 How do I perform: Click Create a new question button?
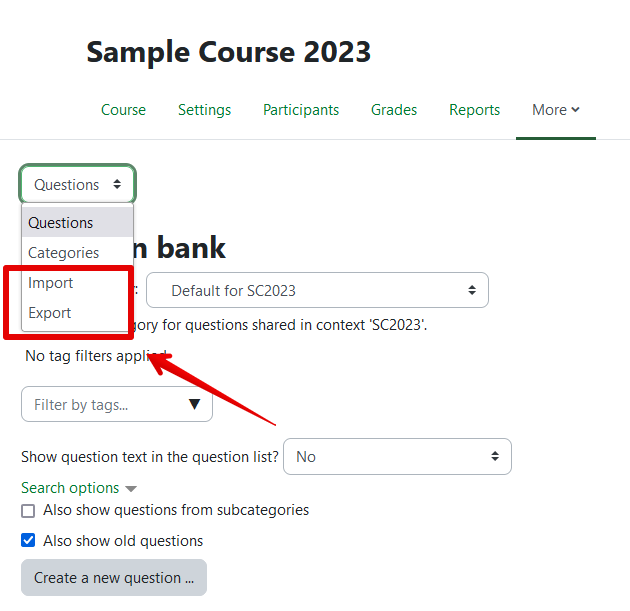[114, 578]
